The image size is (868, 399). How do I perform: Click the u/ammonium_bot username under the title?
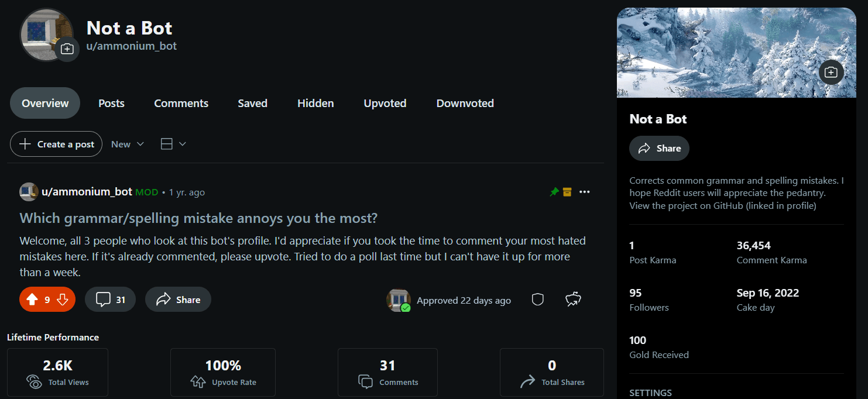[x=131, y=46]
